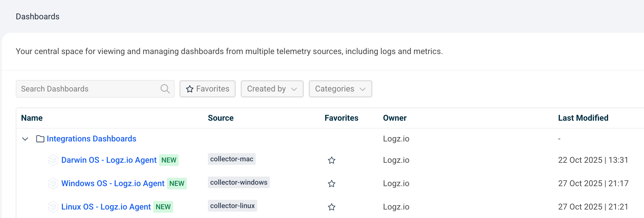Open the Created by dropdown
644x218 pixels.
[272, 89]
